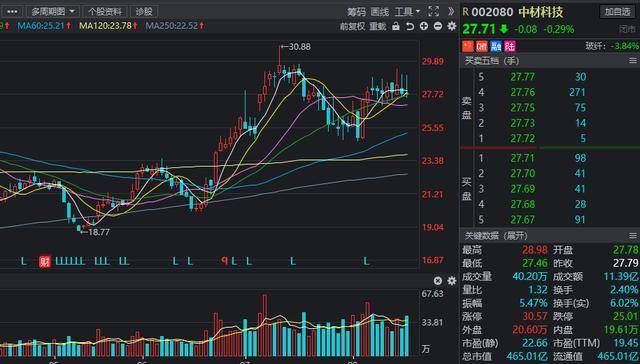Zoom in chart with plus icon
The image size is (640, 364).
424,27
